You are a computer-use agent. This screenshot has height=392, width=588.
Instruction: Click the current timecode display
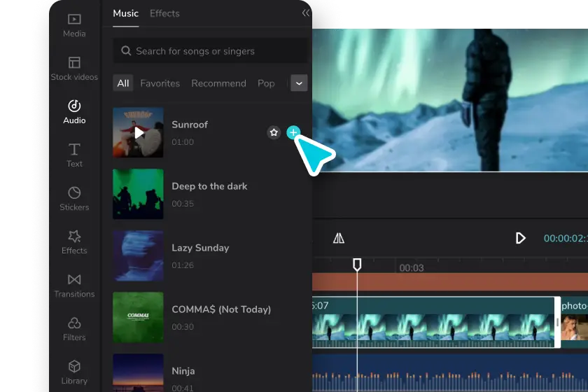(566, 239)
